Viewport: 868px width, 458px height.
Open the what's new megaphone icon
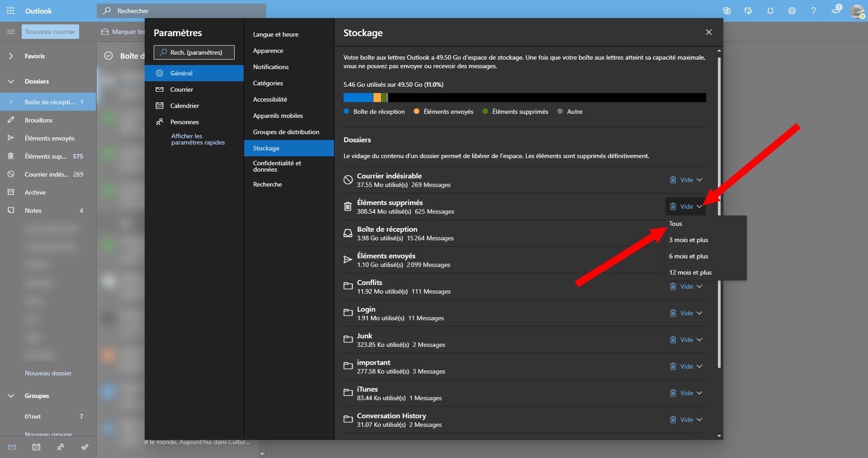point(835,11)
